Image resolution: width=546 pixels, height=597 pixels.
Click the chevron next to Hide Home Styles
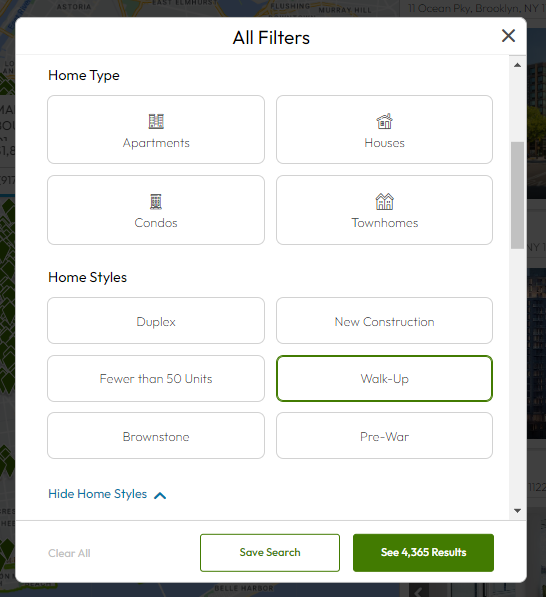(x=160, y=495)
